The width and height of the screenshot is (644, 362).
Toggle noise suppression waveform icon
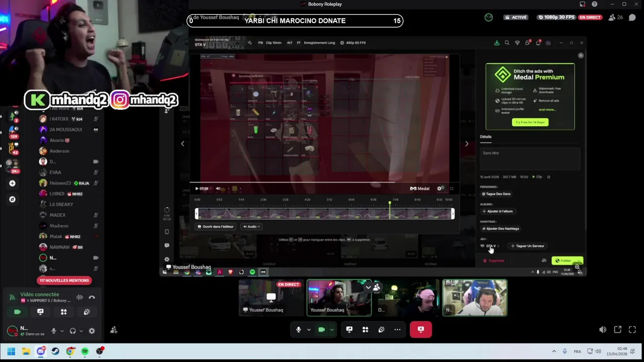point(79,297)
